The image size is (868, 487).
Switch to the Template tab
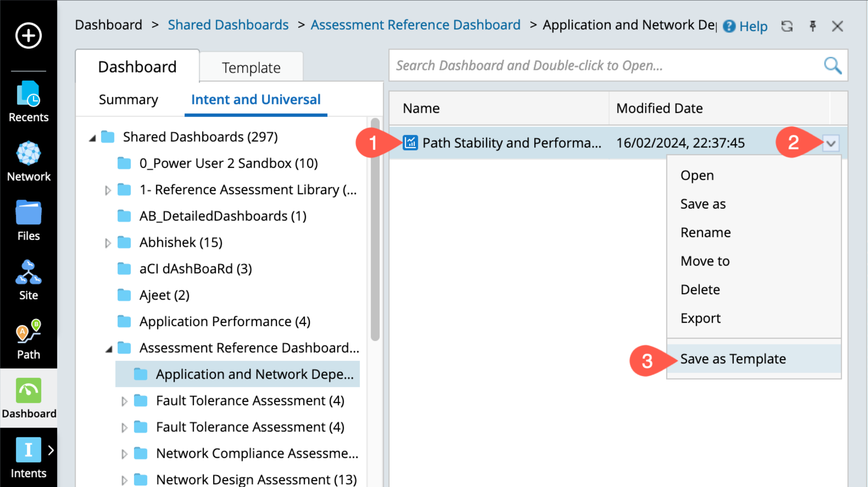click(x=251, y=67)
